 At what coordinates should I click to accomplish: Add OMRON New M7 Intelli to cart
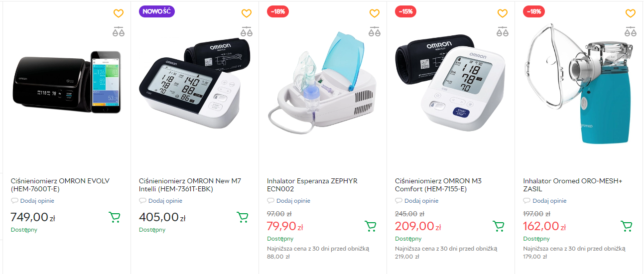tap(243, 217)
